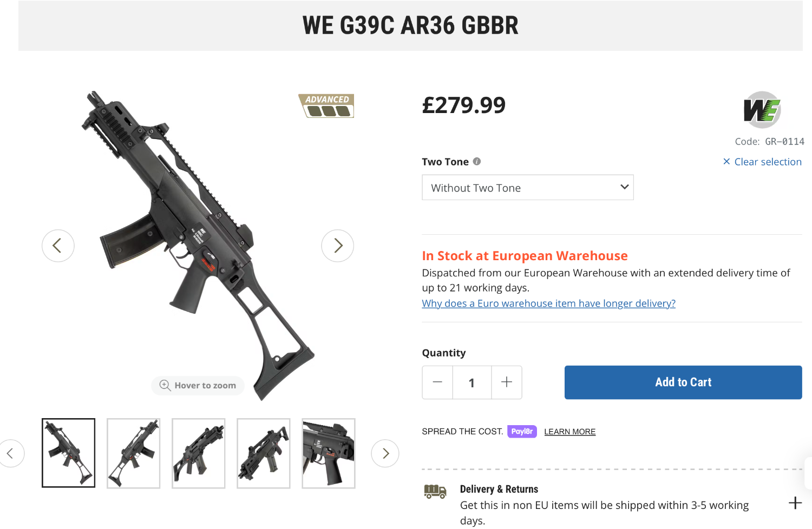
Task: Click the ADVANCED skill level badge
Action: [326, 105]
